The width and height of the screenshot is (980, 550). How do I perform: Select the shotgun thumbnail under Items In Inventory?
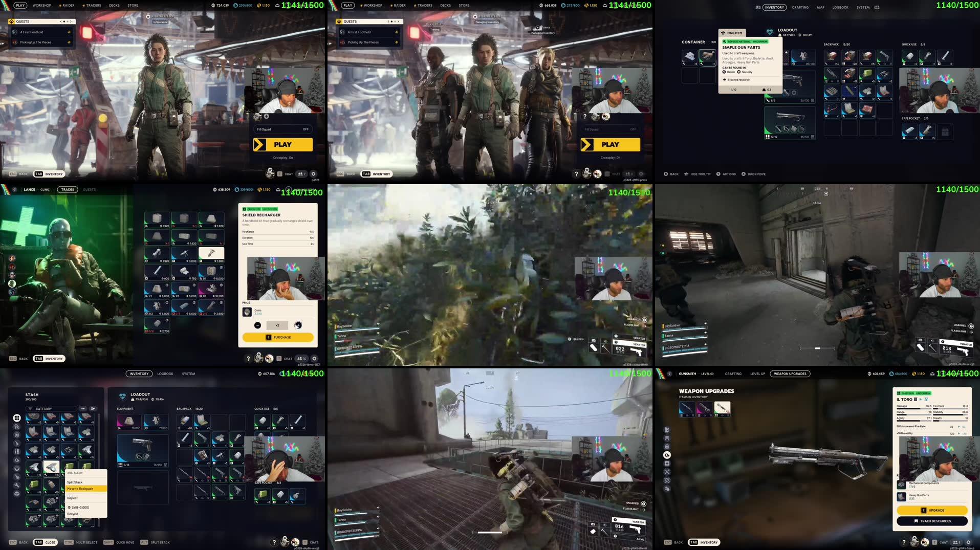(723, 409)
